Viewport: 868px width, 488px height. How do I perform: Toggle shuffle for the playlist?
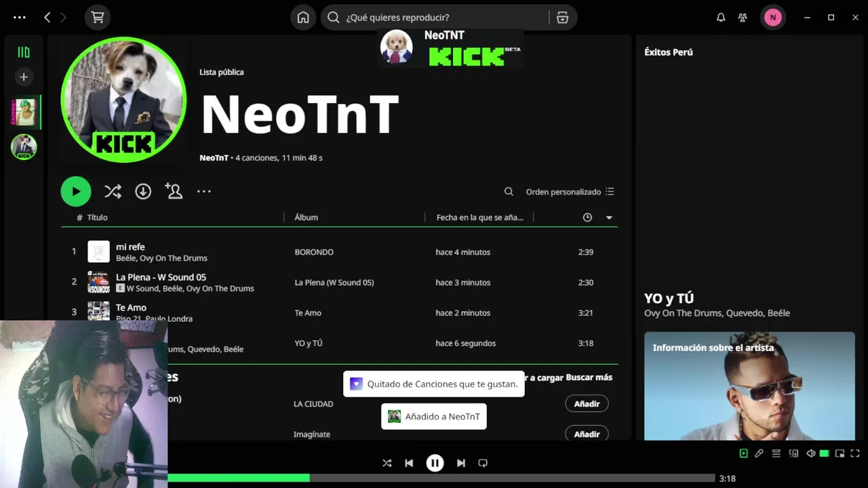click(x=113, y=192)
